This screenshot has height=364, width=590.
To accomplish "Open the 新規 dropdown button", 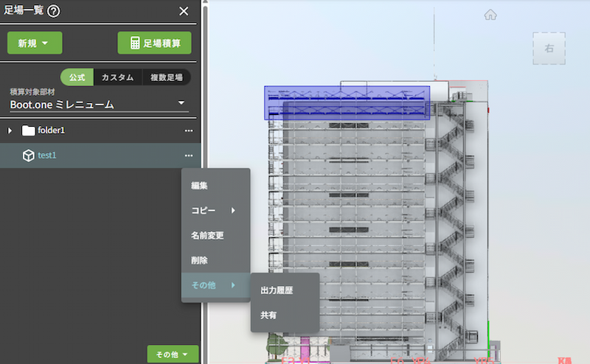I will [x=35, y=43].
